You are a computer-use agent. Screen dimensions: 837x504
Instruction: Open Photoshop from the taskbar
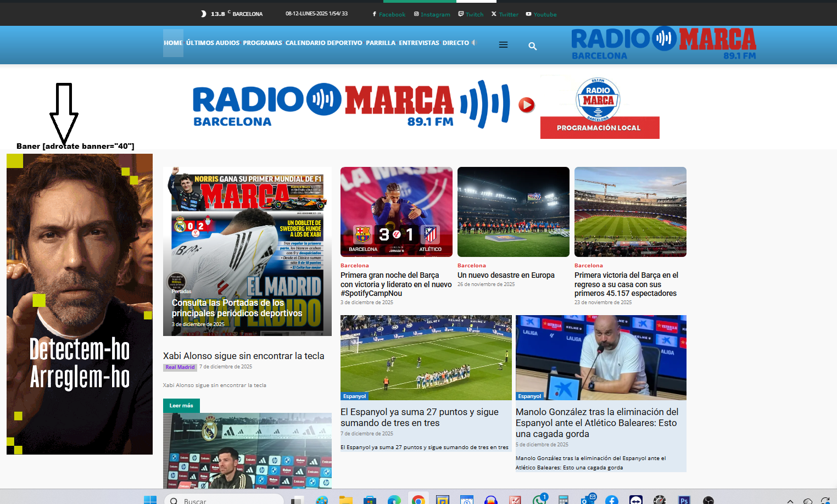click(684, 500)
